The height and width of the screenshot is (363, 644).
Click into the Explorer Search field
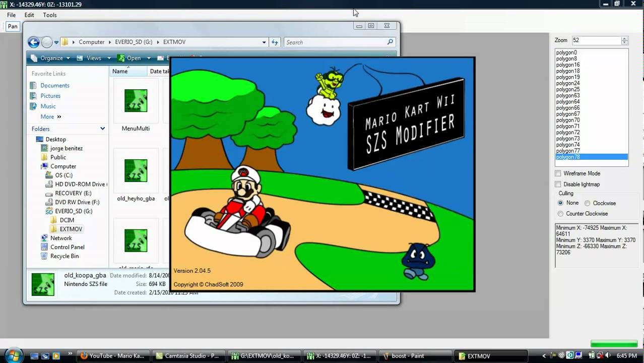(x=335, y=42)
